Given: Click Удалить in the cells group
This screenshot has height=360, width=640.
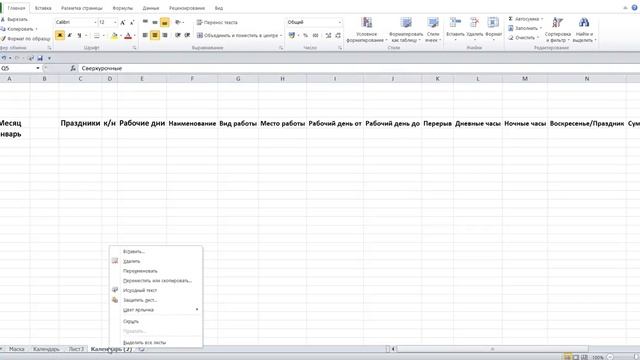Looking at the screenshot, I should pyautogui.click(x=474, y=29).
